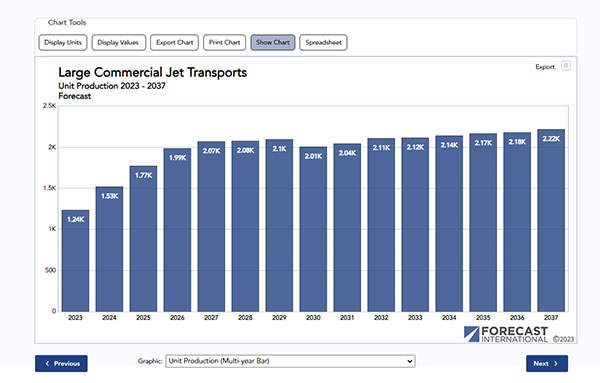Click the 2030 bar labeled 2.01K
Screen dimensions: 600x383
pos(313,229)
